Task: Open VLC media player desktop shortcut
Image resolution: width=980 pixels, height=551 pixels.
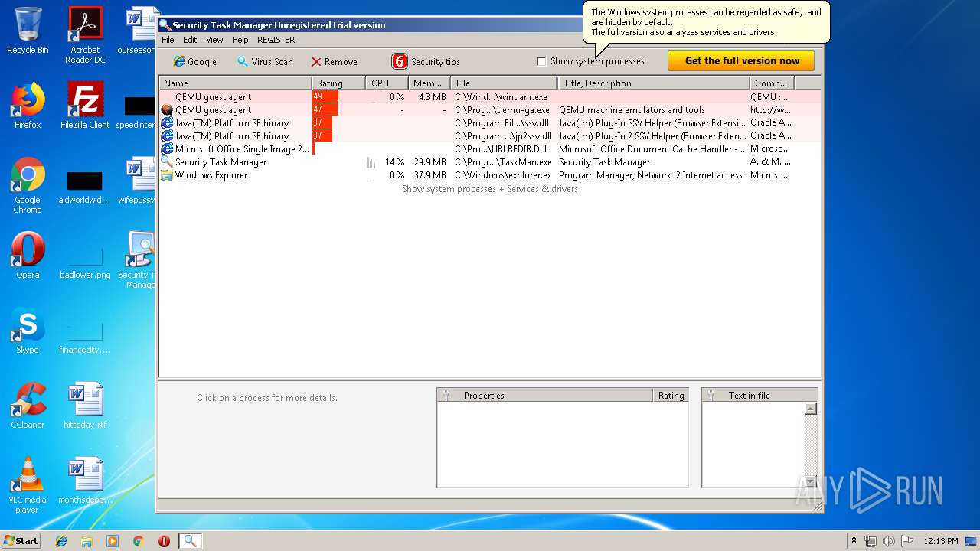Action: (x=28, y=485)
